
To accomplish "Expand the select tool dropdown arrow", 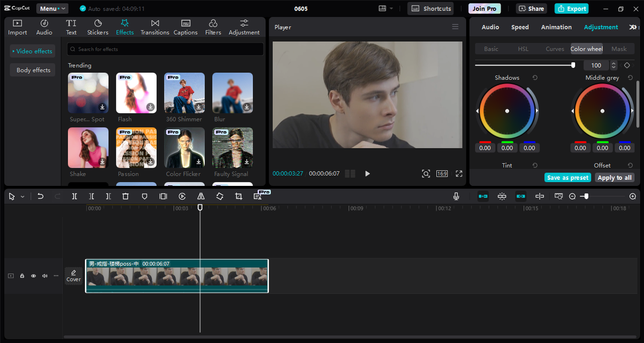I will (23, 197).
